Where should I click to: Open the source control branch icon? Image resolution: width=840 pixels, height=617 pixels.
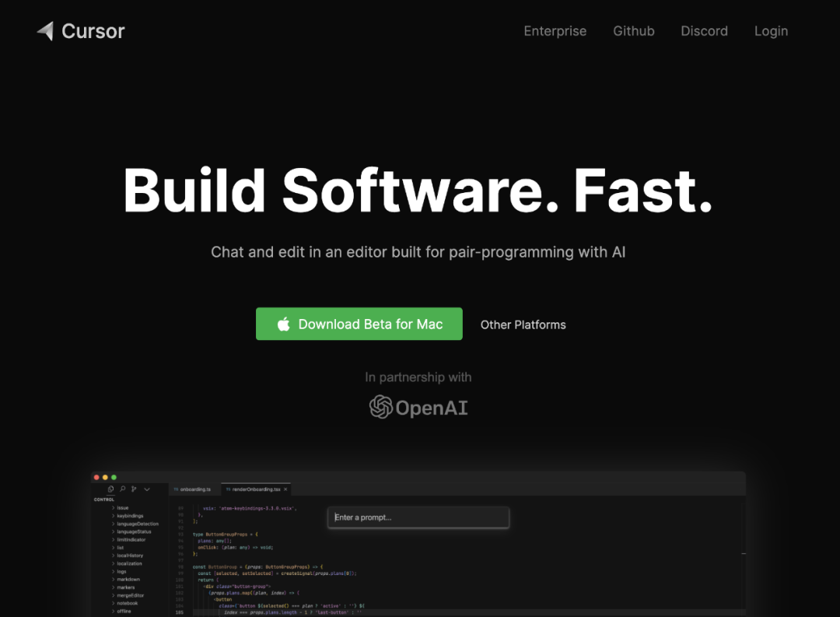[134, 489]
